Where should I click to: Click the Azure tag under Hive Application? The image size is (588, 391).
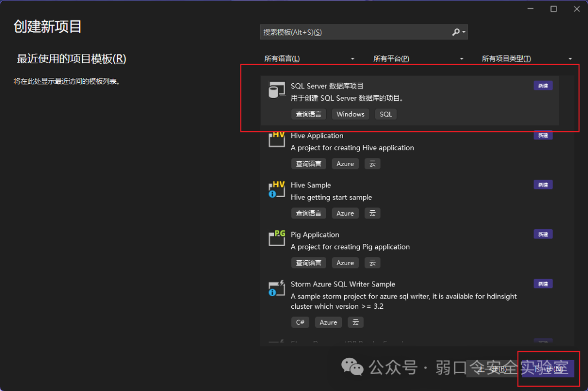tap(345, 163)
